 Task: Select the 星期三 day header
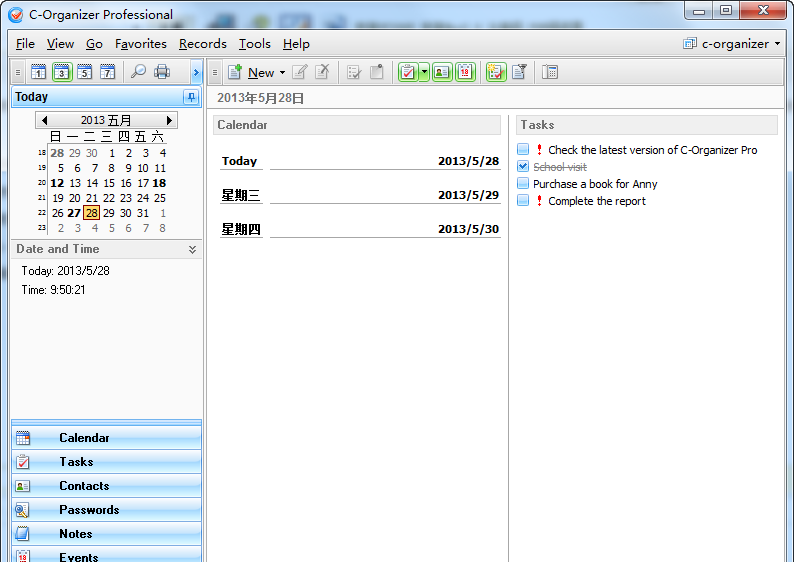(x=241, y=195)
